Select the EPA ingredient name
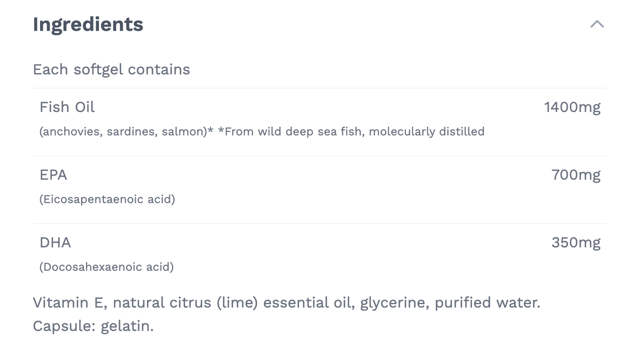 coord(53,175)
